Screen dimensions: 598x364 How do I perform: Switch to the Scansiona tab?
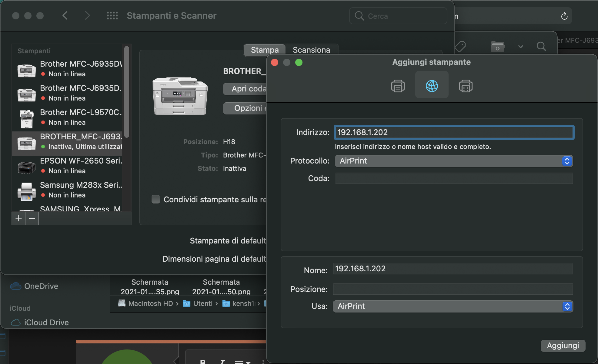tap(311, 50)
